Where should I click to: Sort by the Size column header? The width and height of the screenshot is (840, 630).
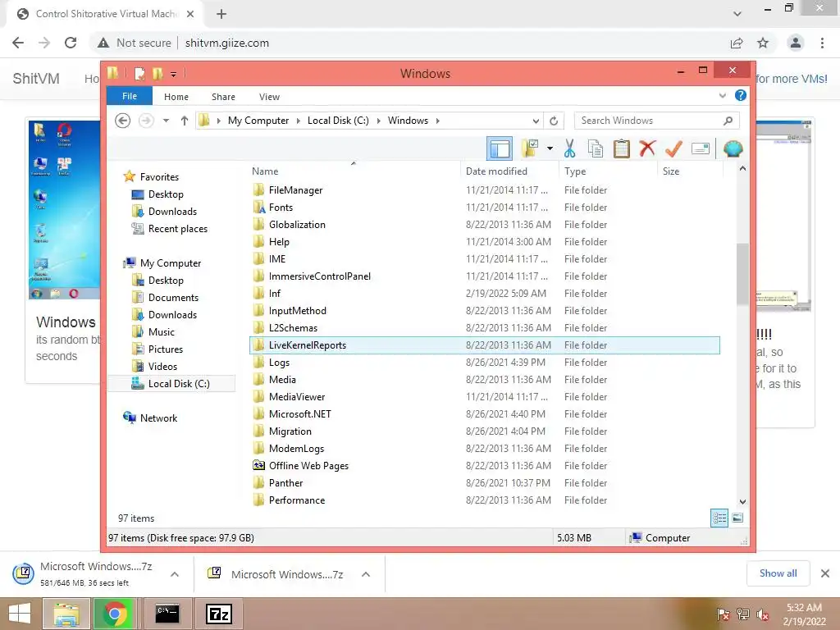point(671,171)
